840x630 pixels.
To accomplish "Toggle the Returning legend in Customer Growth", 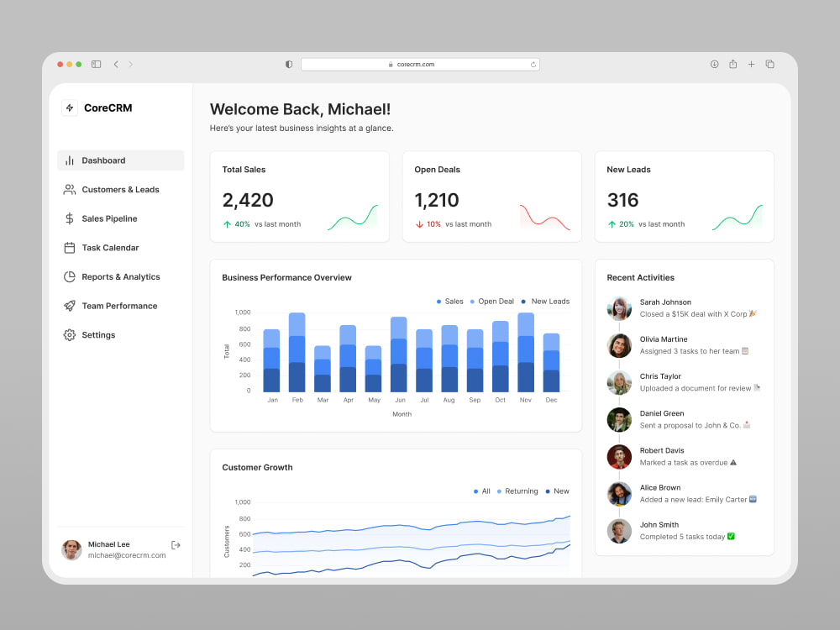I will click(x=517, y=491).
